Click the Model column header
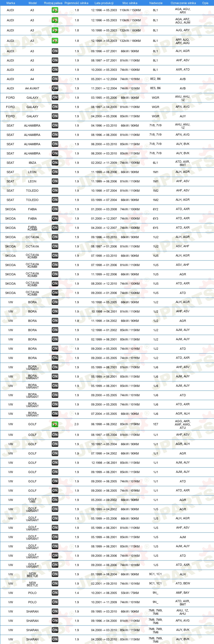This screenshot has height=644, width=214. [33, 3]
